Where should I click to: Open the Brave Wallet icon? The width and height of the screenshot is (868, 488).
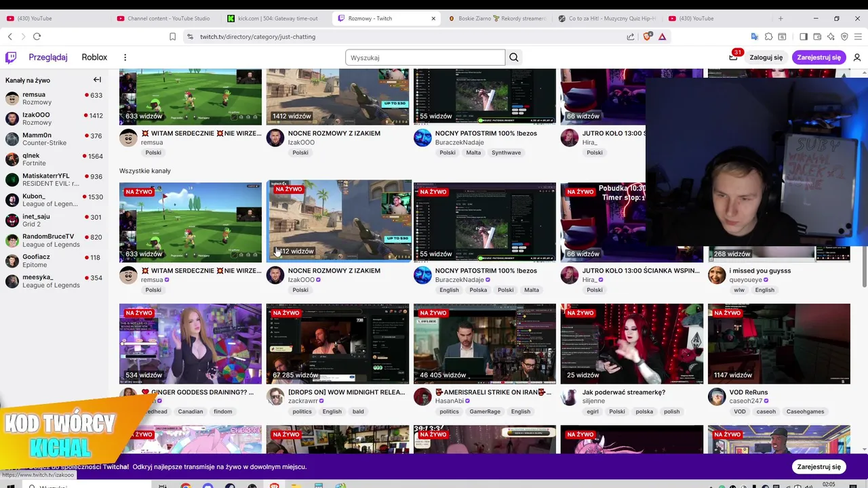[817, 37]
